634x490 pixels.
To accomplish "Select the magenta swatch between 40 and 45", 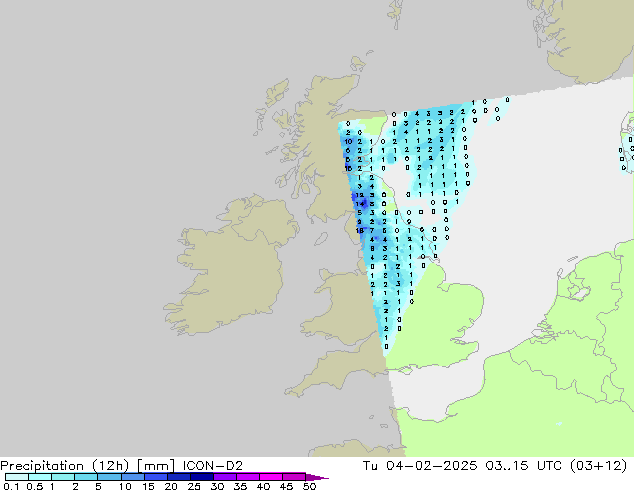I will click(271, 477).
